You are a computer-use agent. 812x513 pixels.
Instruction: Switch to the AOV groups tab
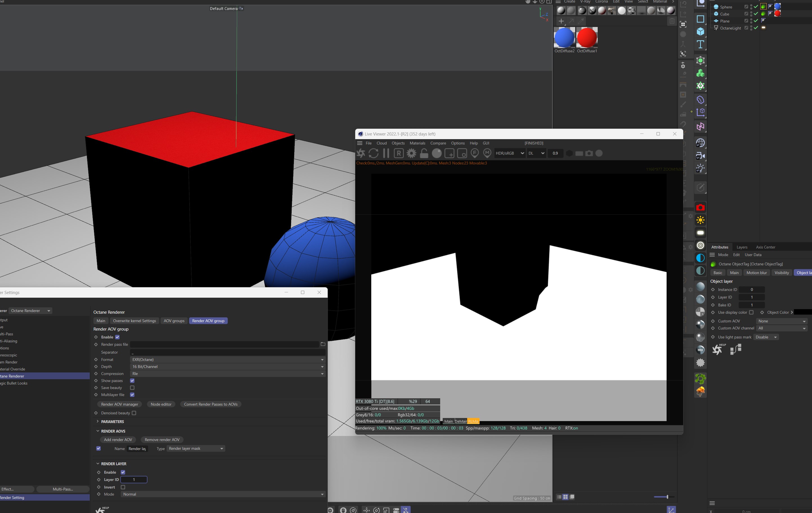coord(174,321)
